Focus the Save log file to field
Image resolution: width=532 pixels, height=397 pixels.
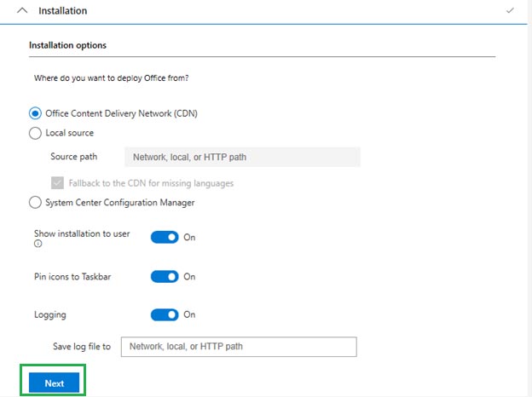tap(239, 347)
